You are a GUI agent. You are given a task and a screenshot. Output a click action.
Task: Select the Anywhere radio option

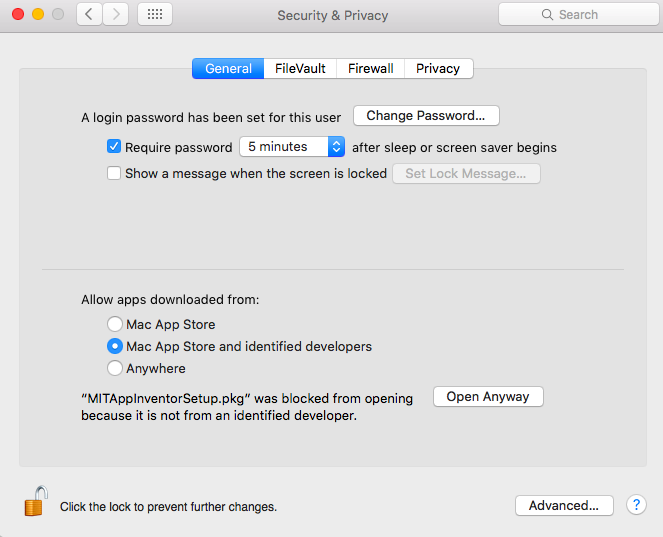tap(115, 368)
